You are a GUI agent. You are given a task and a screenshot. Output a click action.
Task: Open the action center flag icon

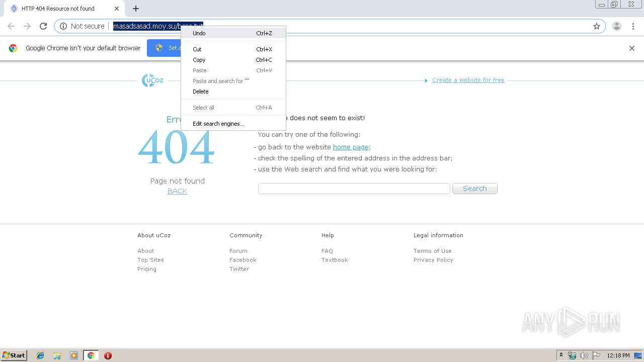596,355
